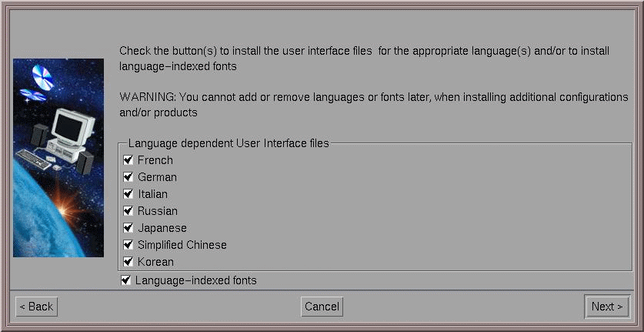Screen dimensions: 644x332
Task: Go to the previous step with Back
Action: click(x=37, y=307)
